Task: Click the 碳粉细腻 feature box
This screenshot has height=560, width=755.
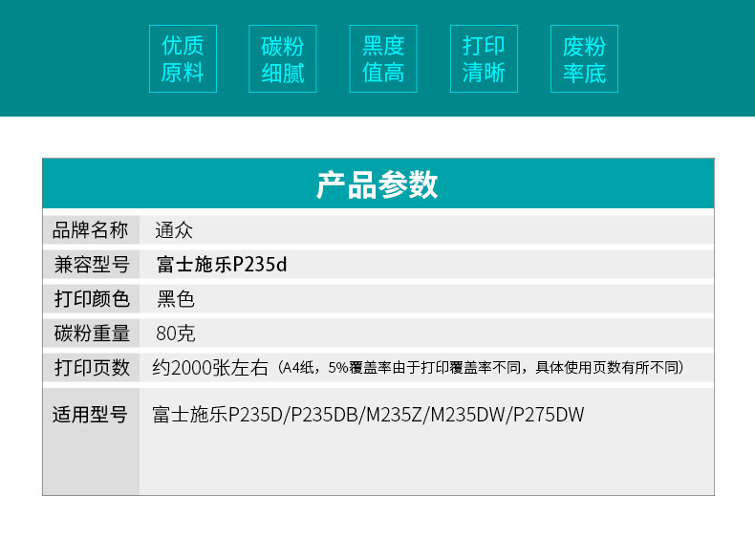Action: click(x=283, y=58)
